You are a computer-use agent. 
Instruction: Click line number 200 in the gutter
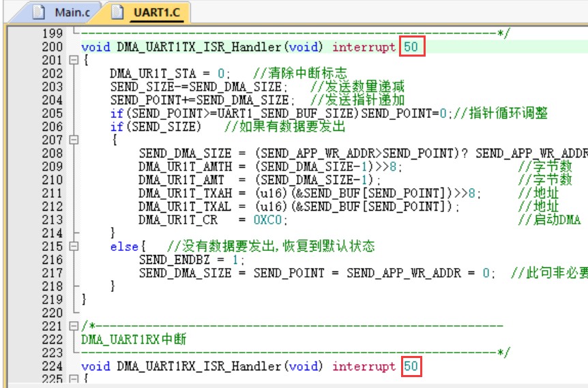[x=52, y=47]
